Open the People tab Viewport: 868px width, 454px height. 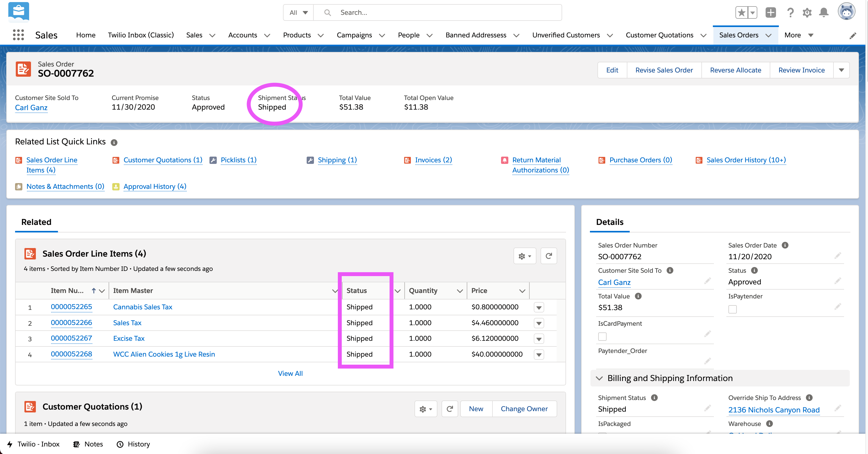pyautogui.click(x=409, y=35)
